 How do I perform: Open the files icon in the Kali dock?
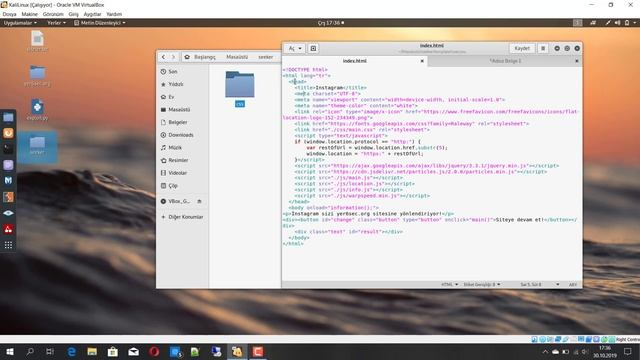pos(8,118)
